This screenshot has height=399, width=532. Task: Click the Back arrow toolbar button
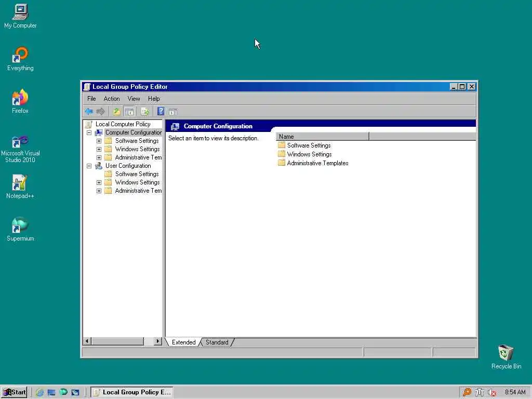tap(89, 112)
